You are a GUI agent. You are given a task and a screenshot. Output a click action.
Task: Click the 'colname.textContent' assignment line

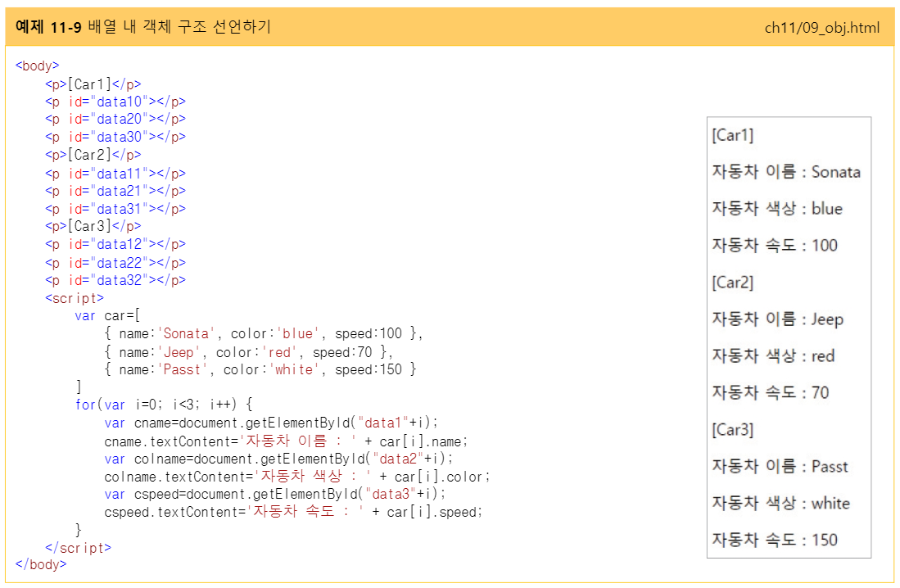[296, 476]
